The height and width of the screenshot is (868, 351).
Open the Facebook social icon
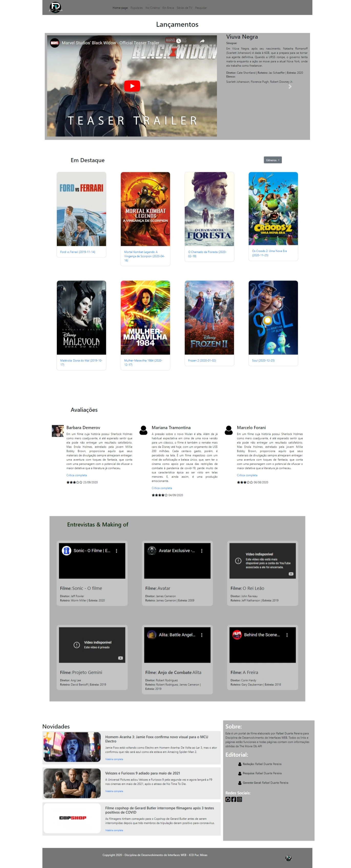coord(233,799)
